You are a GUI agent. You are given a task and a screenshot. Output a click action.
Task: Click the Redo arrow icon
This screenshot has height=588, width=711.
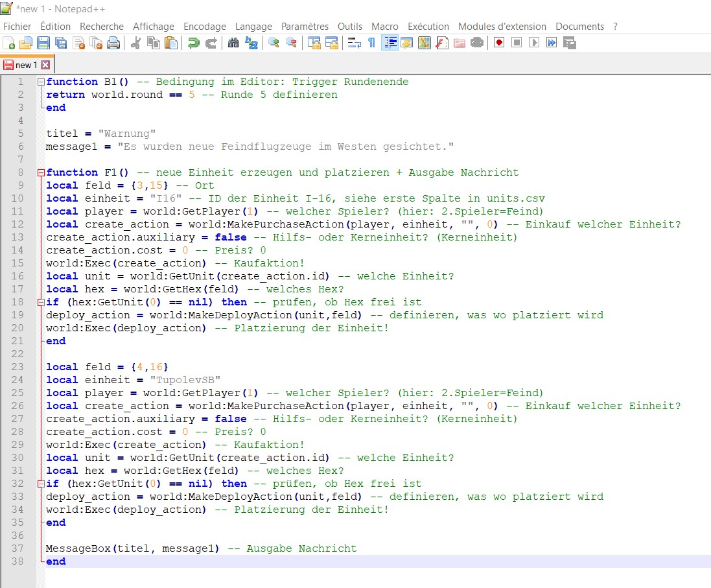click(211, 43)
